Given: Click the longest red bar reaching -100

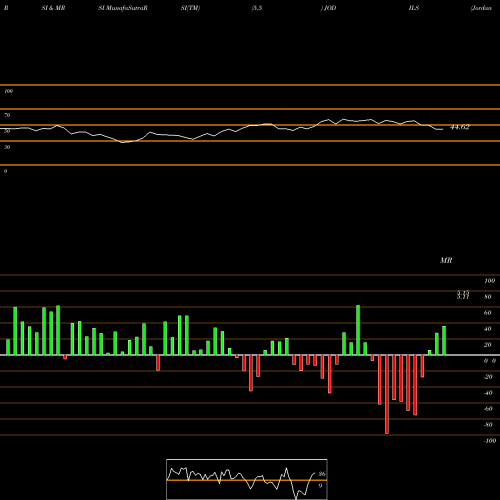Looking at the screenshot, I should (x=387, y=394).
